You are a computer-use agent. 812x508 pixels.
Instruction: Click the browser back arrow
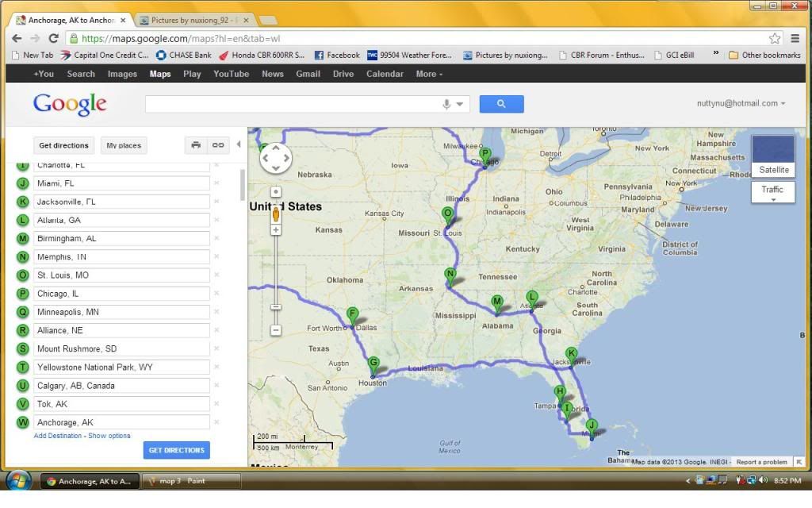(17, 38)
